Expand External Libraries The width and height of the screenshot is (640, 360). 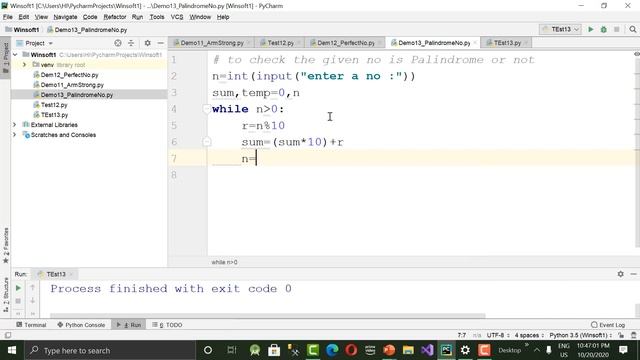click(15, 124)
